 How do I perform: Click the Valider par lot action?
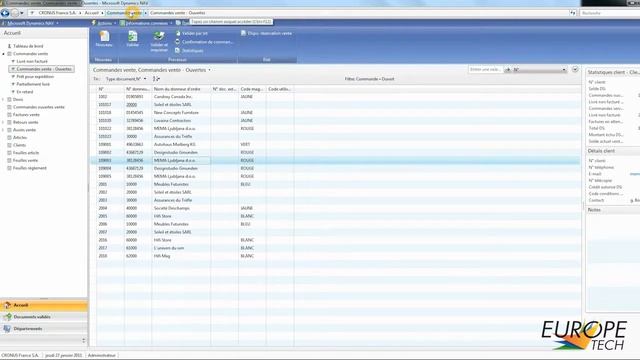(191, 33)
